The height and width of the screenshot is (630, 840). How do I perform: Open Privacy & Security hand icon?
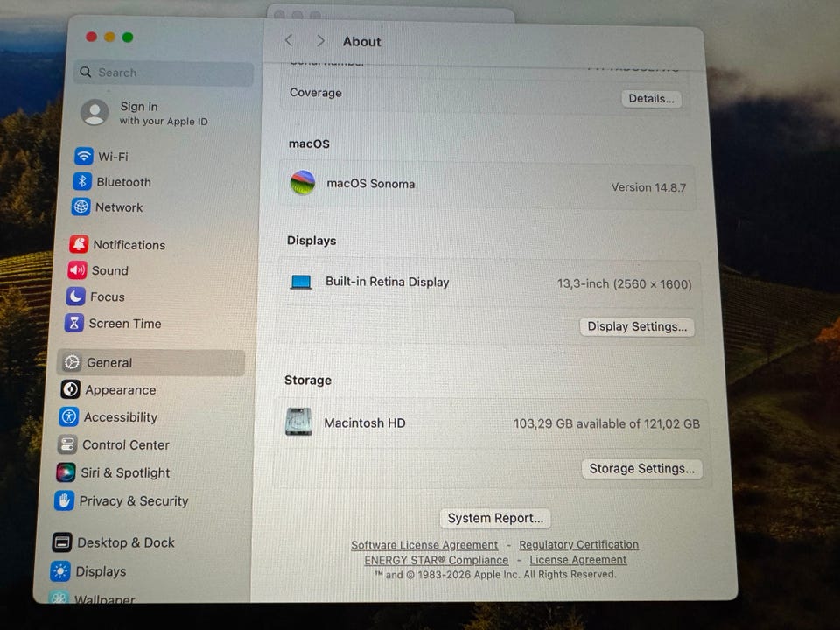click(x=64, y=500)
